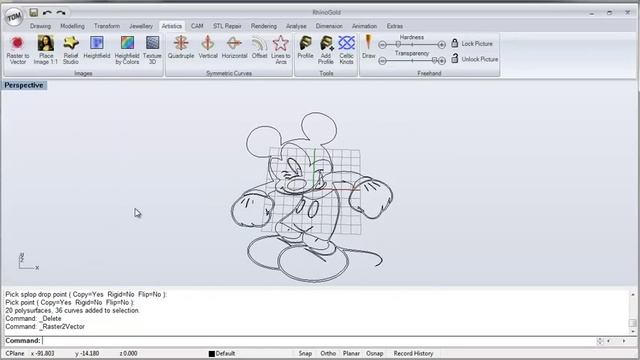Open the Profile tool
The height and width of the screenshot is (360, 640).
pyautogui.click(x=305, y=47)
